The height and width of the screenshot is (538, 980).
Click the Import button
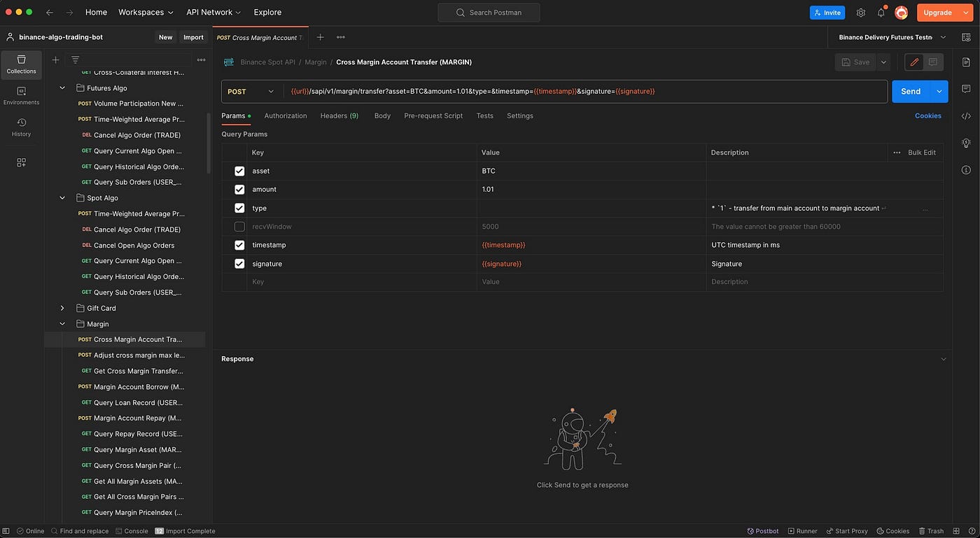click(x=193, y=37)
